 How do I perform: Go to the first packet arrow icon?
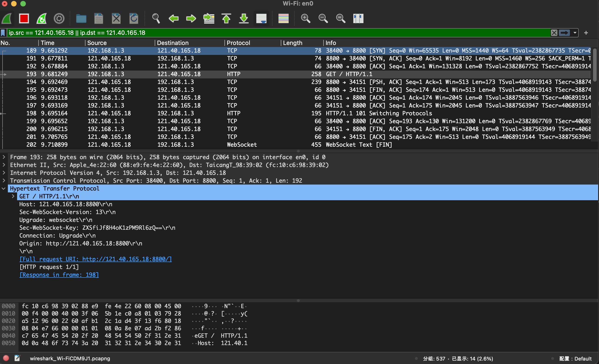pos(226,18)
